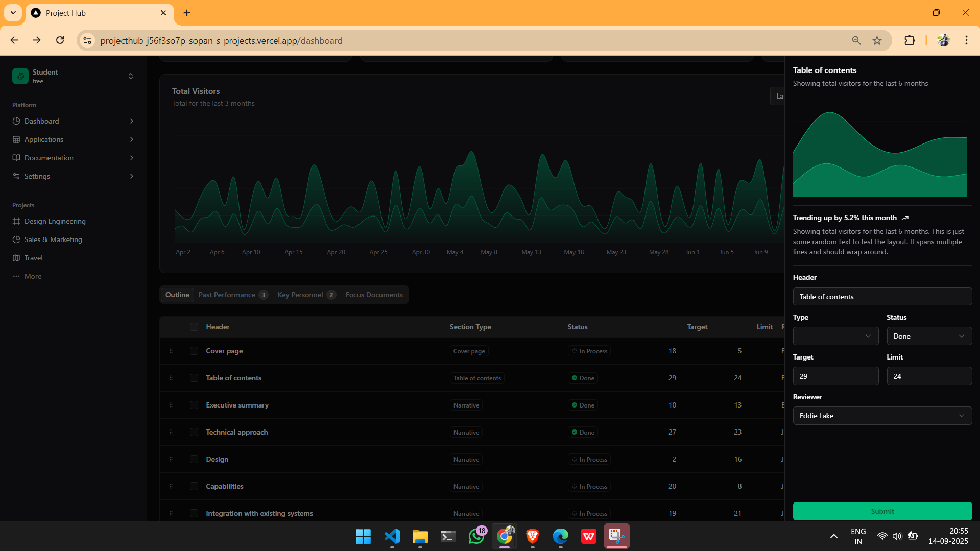
Task: Open the Type dropdown in the drawer
Action: click(x=835, y=336)
